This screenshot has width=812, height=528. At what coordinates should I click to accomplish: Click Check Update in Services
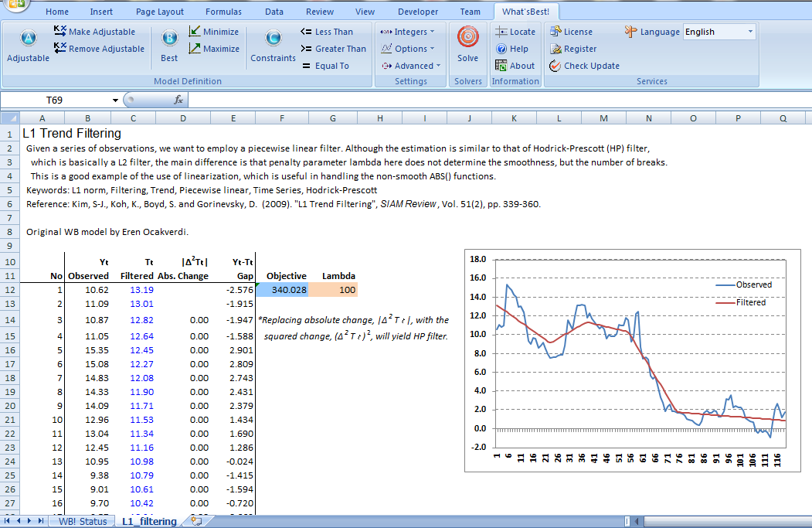tap(583, 66)
